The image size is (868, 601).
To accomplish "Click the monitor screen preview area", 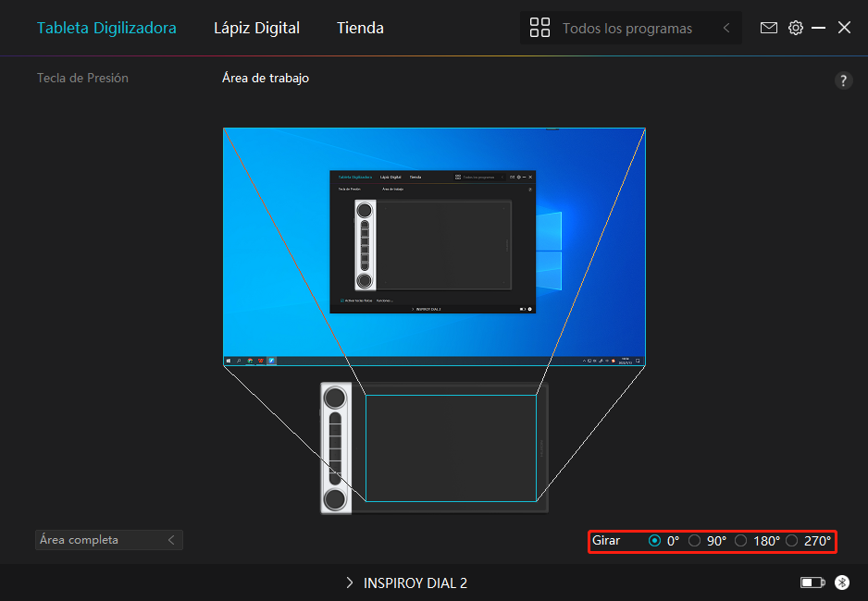I will click(x=434, y=247).
